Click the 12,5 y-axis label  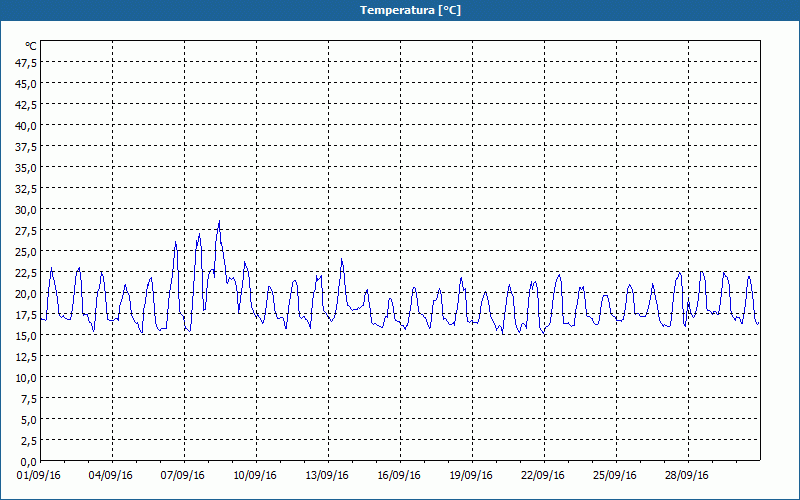click(27, 357)
